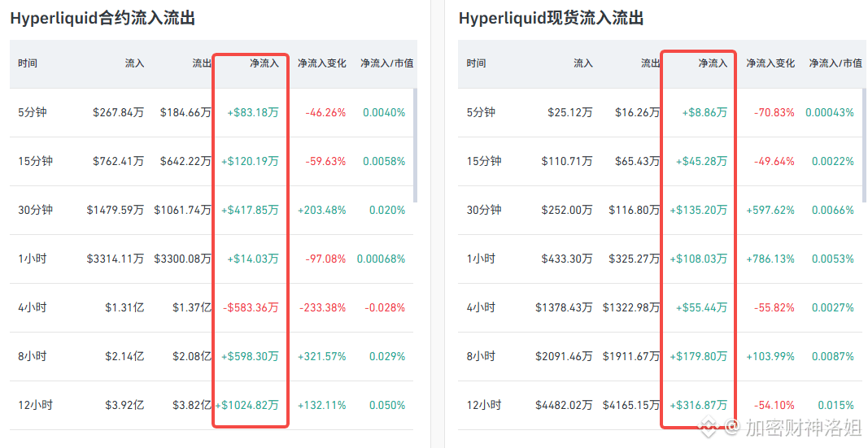The image size is (868, 448).
Task: Select the 流入 header in the 合约 table
Action: click(134, 63)
